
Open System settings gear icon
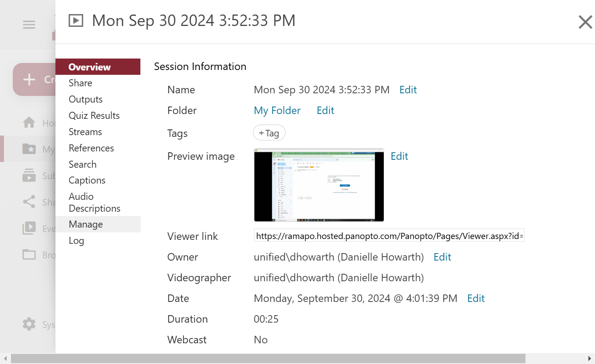29,324
